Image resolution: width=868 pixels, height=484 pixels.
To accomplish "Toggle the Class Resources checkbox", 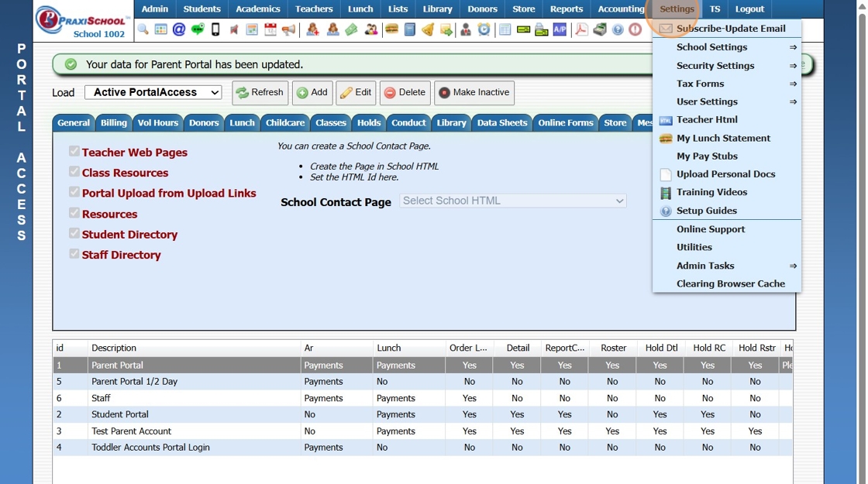I will pyautogui.click(x=74, y=172).
